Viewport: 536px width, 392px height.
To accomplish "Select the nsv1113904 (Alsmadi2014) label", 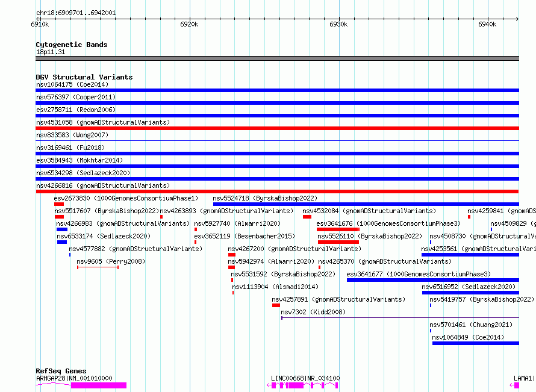I will click(x=275, y=287).
